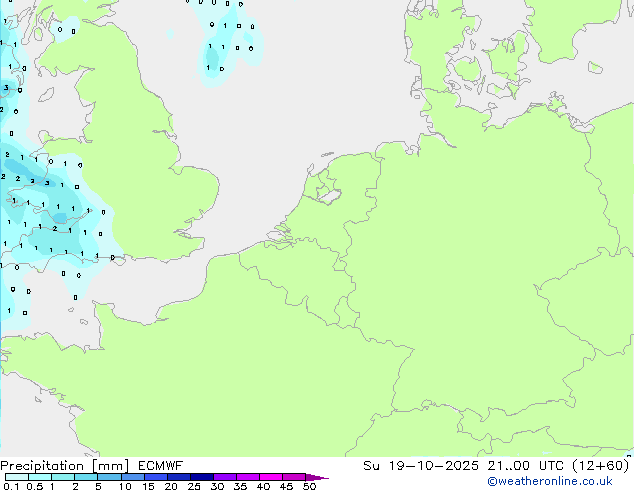Select the 2 to 5 mm legend swatch
Viewport: 634px width, 490px height.
pyautogui.click(x=86, y=477)
